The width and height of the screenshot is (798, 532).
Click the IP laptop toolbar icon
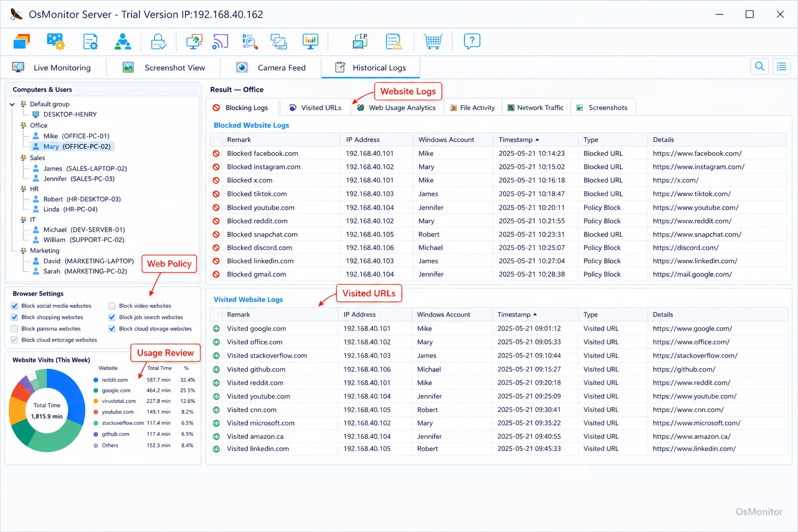tap(360, 42)
